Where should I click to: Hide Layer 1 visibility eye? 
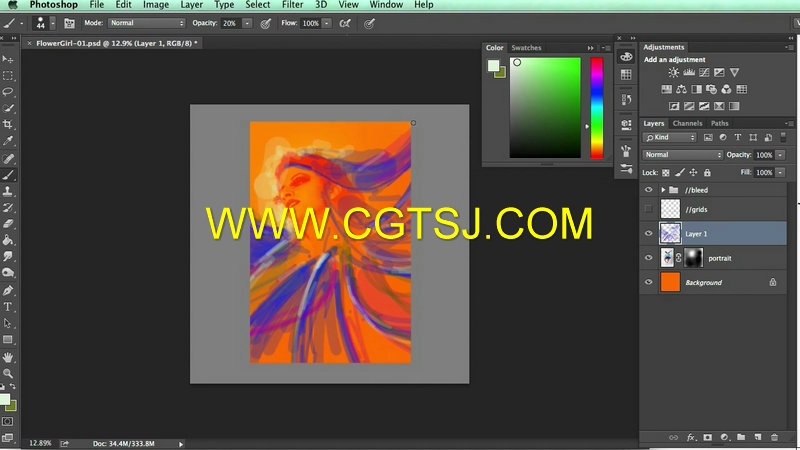click(648, 234)
